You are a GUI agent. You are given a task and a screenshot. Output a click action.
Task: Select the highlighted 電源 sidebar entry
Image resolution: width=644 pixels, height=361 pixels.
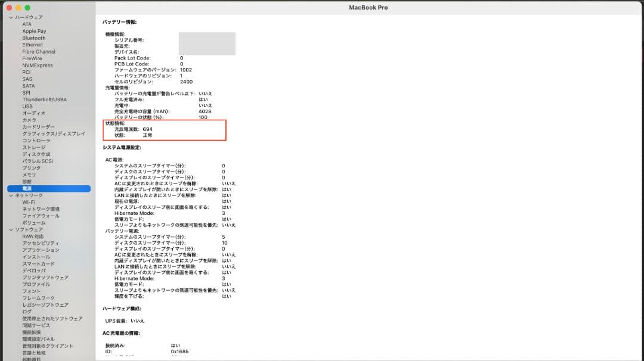[x=49, y=189]
